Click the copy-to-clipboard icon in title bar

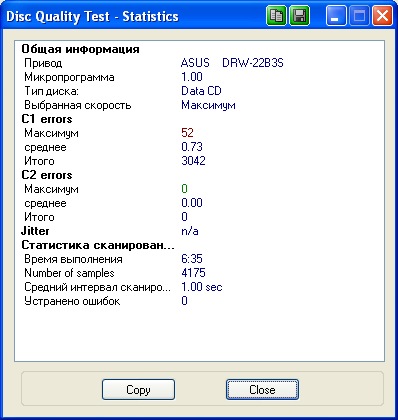276,16
